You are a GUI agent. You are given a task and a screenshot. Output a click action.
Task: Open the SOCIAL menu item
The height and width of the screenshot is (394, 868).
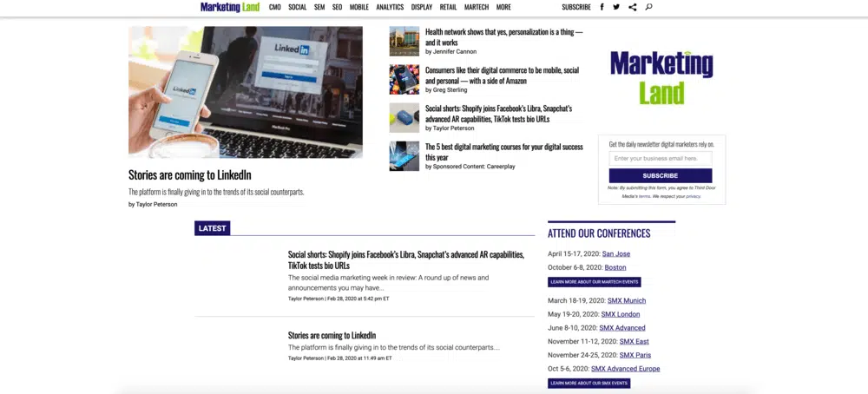298,7
